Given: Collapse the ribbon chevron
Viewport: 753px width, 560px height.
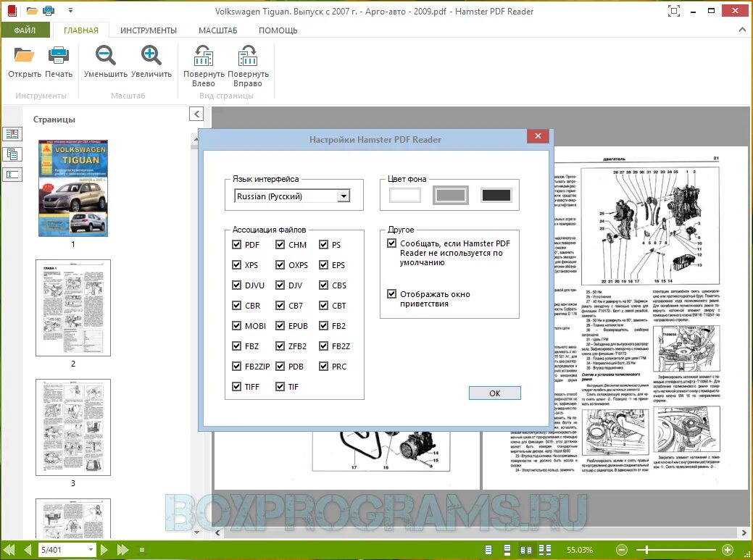Looking at the screenshot, I should coord(742,30).
